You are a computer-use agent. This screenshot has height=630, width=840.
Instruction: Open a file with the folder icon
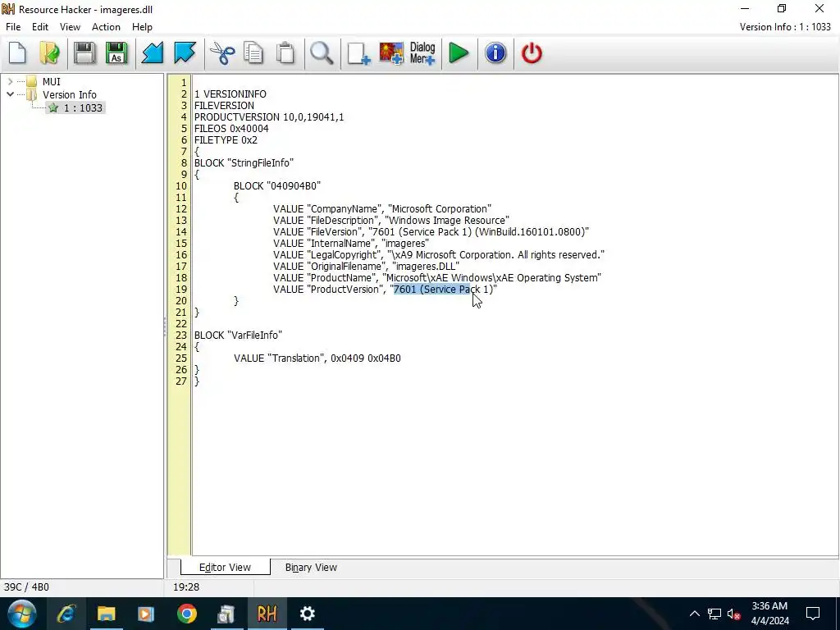point(50,53)
